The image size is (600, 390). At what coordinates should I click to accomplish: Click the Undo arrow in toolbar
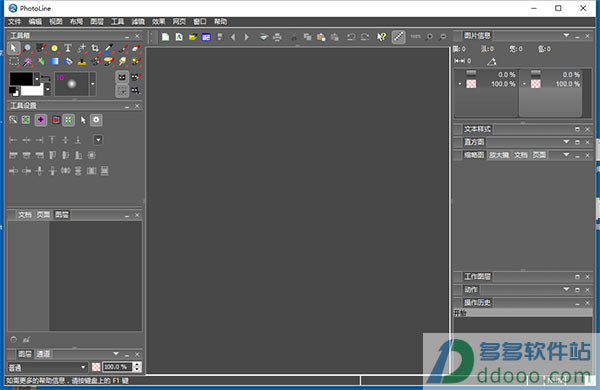point(351,37)
